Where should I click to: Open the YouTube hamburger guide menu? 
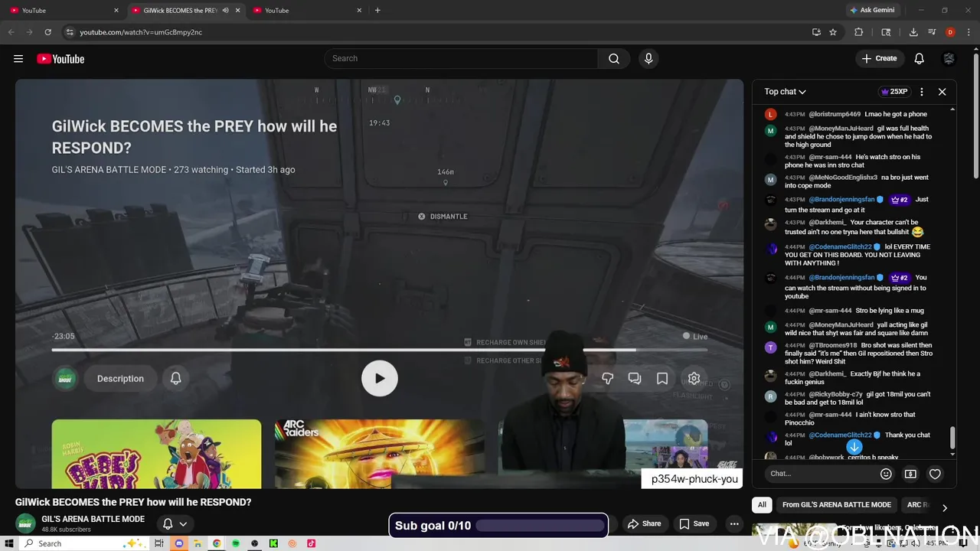point(18,59)
